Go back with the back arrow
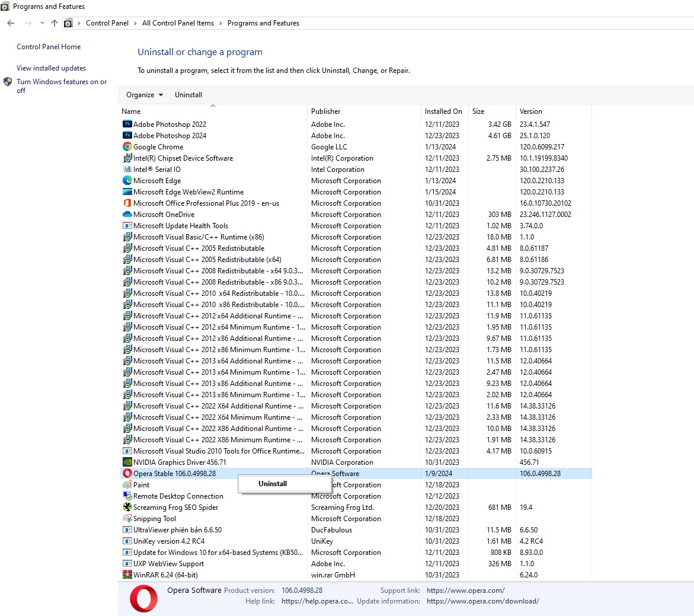The height and width of the screenshot is (616, 694). pos(11,23)
